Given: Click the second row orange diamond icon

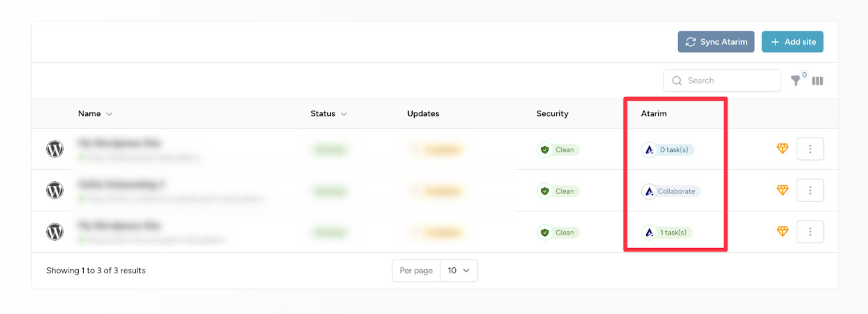Looking at the screenshot, I should click(x=783, y=191).
